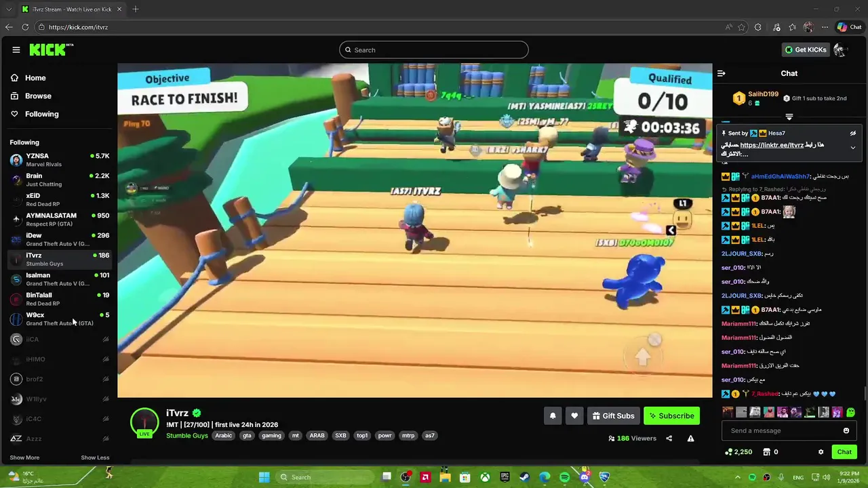The image size is (868, 488).
Task: Click the 2,250 channel points icon
Action: (729, 452)
